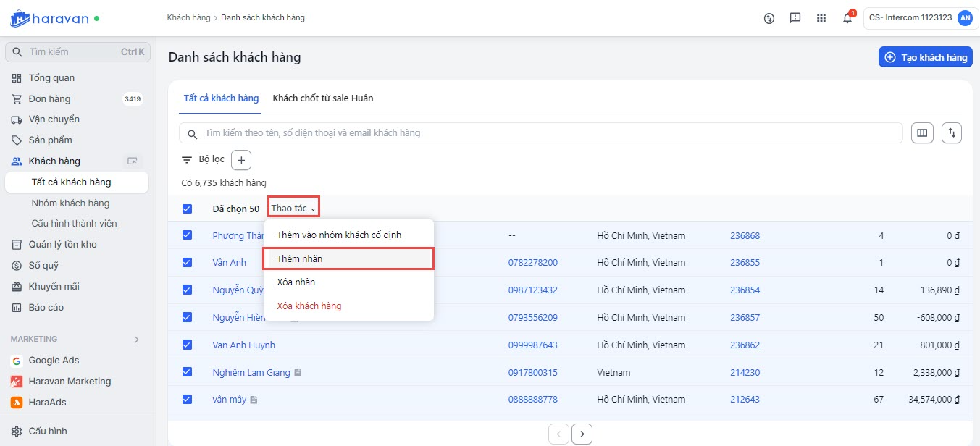Go to next page of customers

pyautogui.click(x=582, y=434)
